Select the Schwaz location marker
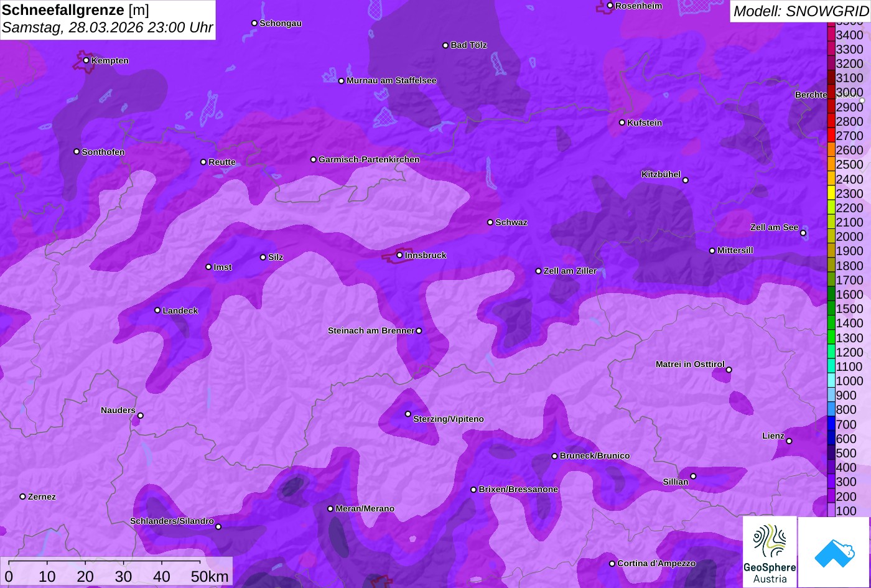This screenshot has width=871, height=588. (x=490, y=222)
